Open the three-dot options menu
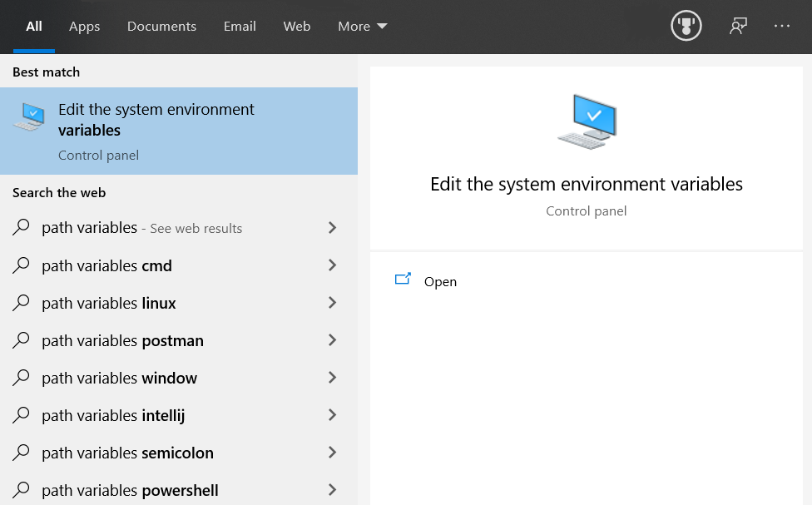 [x=782, y=26]
